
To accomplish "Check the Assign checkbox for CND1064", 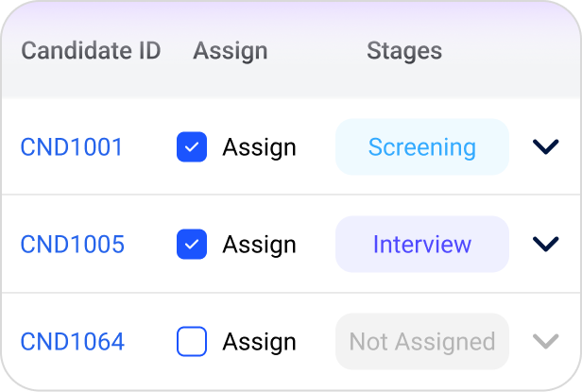I will [192, 342].
